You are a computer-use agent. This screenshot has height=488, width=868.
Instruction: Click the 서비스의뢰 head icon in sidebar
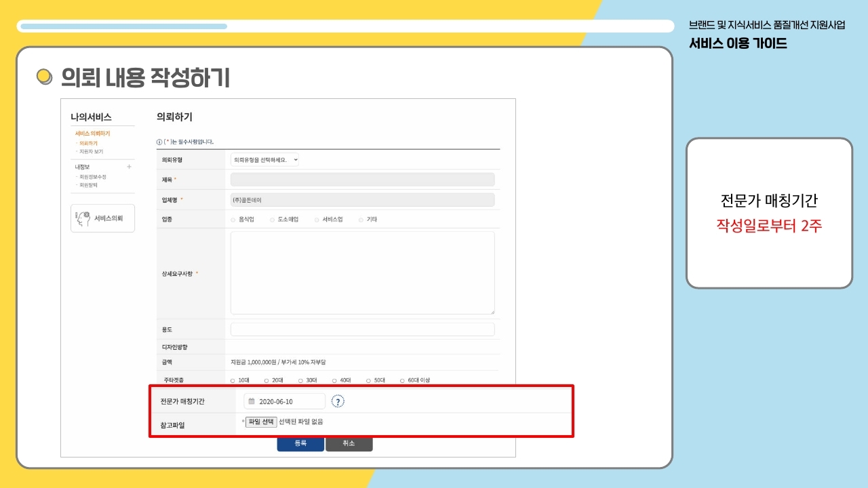click(83, 218)
